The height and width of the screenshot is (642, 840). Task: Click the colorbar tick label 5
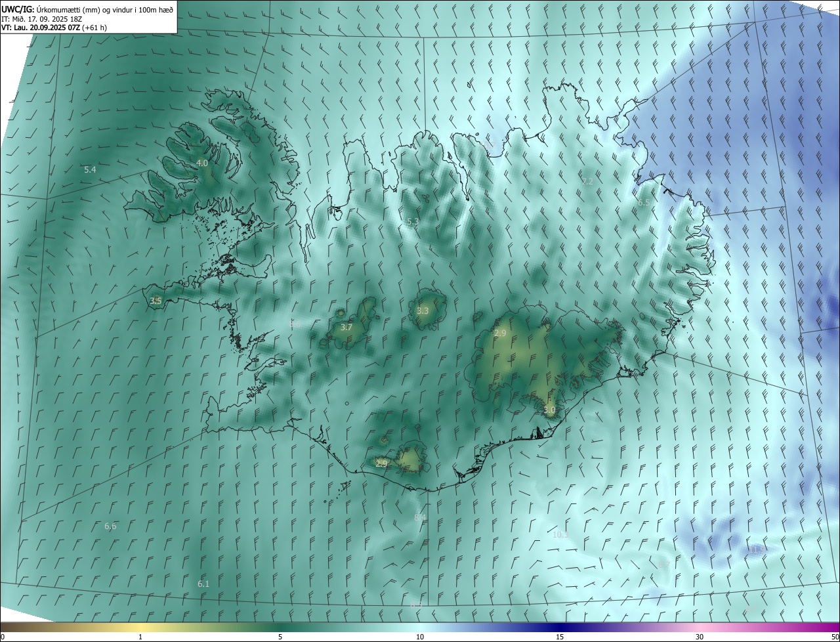[280, 637]
